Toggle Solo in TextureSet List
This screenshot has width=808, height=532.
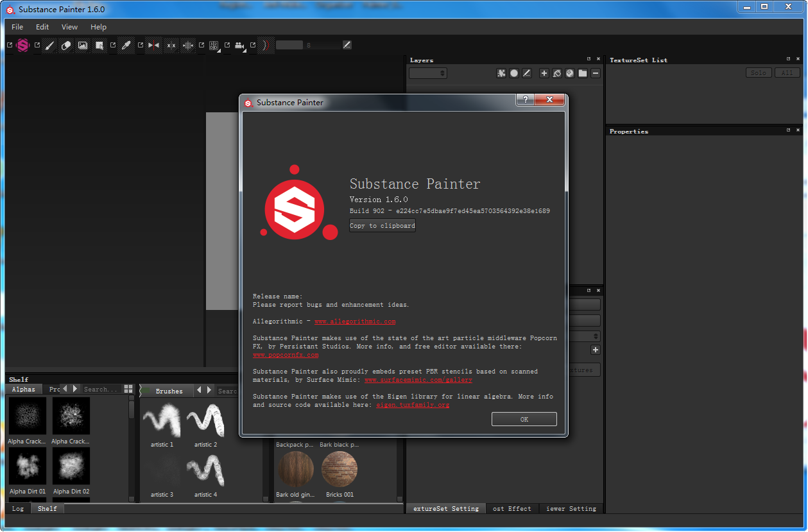click(759, 73)
